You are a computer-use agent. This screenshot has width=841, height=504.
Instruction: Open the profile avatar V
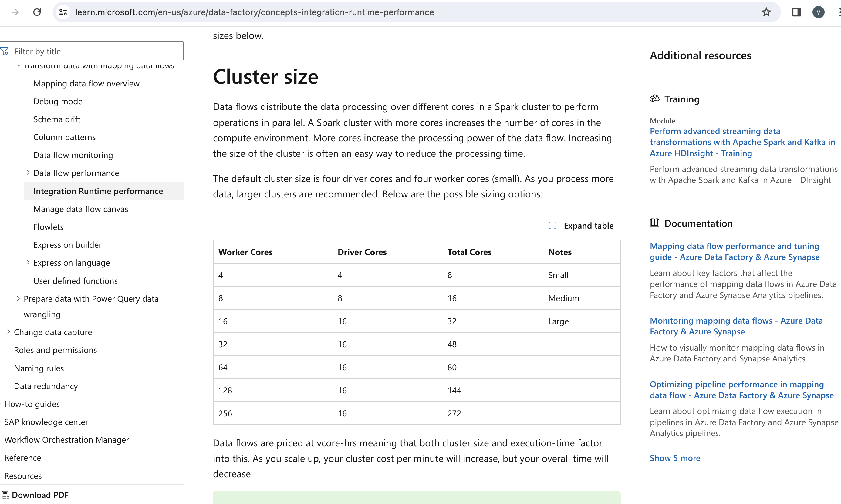point(818,12)
